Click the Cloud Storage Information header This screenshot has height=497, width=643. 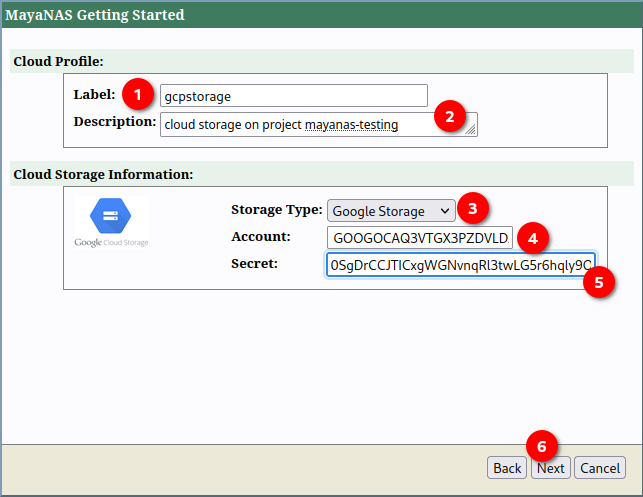[103, 174]
